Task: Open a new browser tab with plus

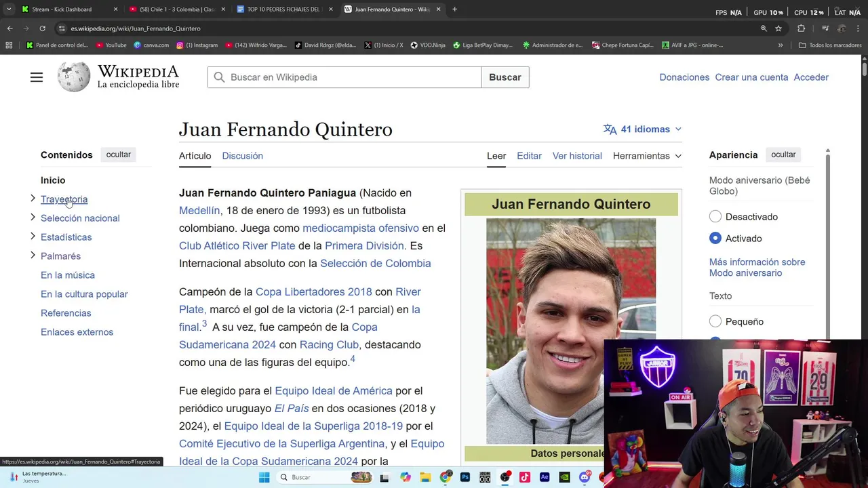Action: click(454, 9)
